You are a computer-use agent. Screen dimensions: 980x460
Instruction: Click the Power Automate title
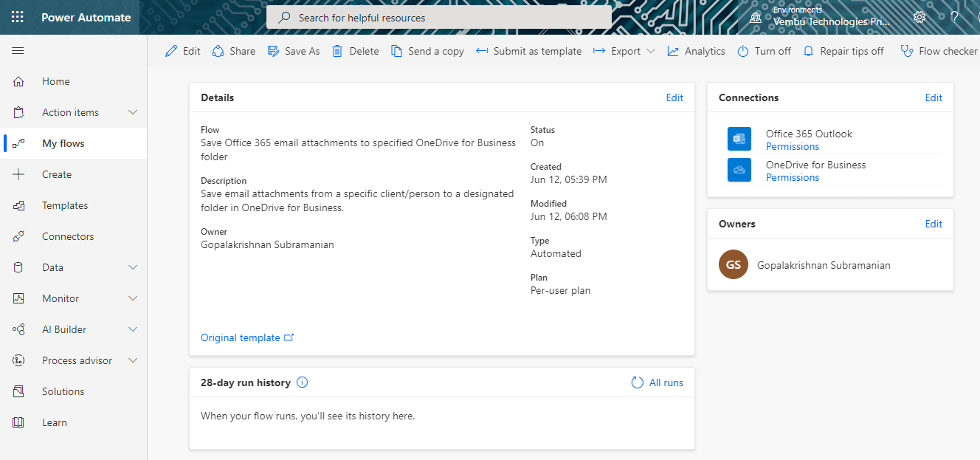coord(86,18)
